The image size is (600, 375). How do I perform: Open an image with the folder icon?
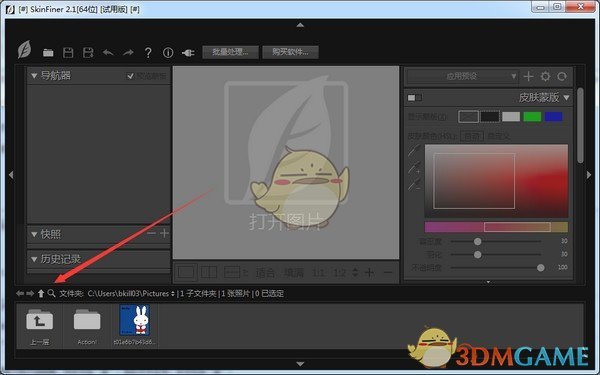click(x=48, y=53)
